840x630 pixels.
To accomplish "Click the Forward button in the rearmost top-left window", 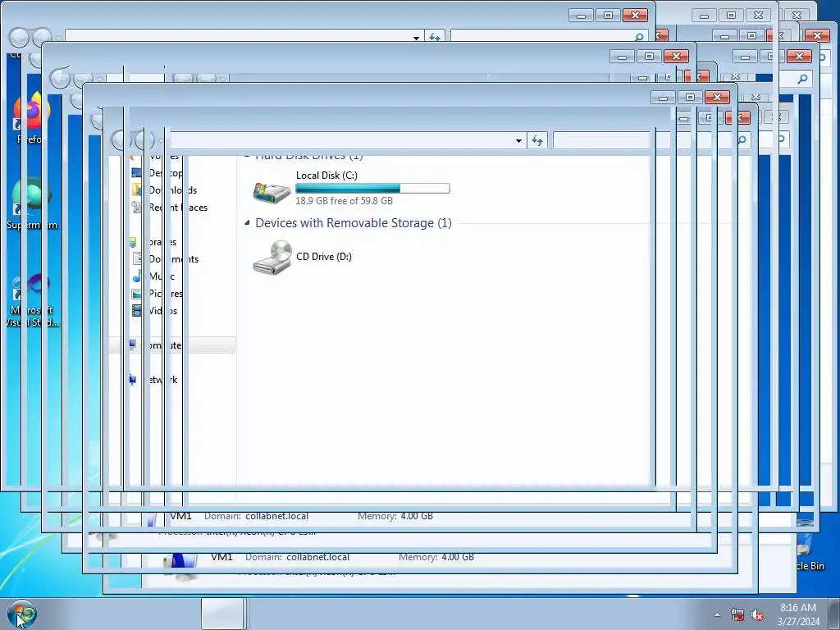I will [x=43, y=38].
